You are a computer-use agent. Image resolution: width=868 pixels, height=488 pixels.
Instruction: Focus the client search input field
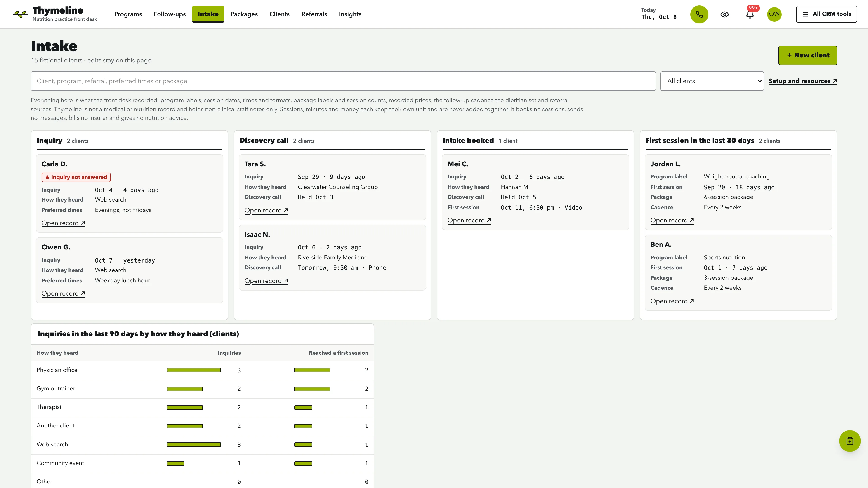(343, 81)
